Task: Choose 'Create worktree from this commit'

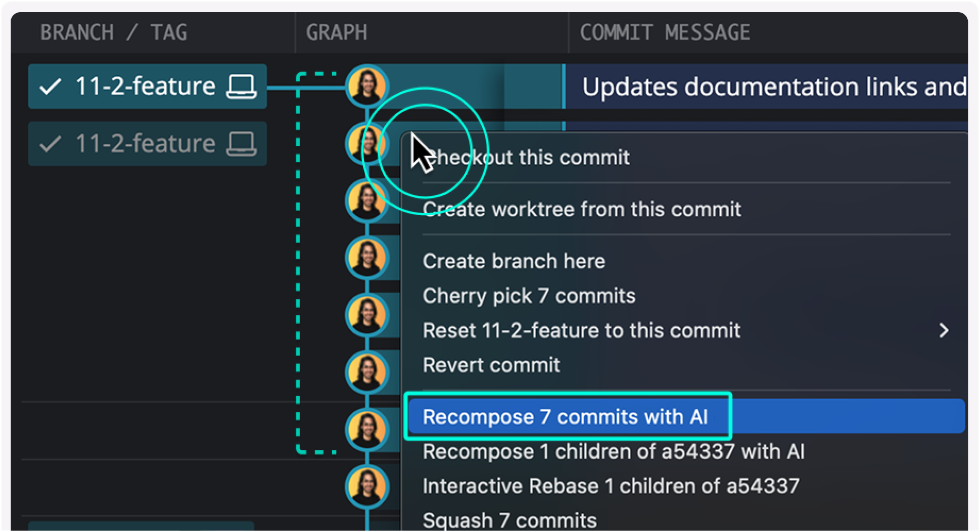Action: click(582, 209)
